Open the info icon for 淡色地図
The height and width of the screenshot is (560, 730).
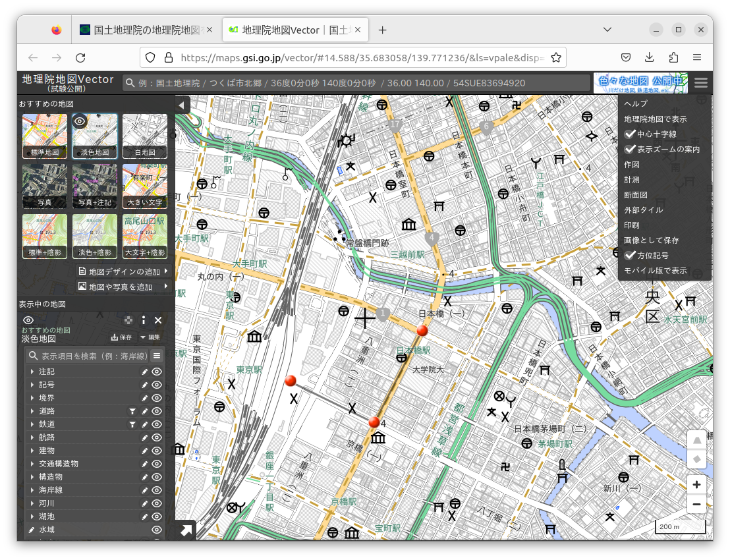click(x=144, y=320)
